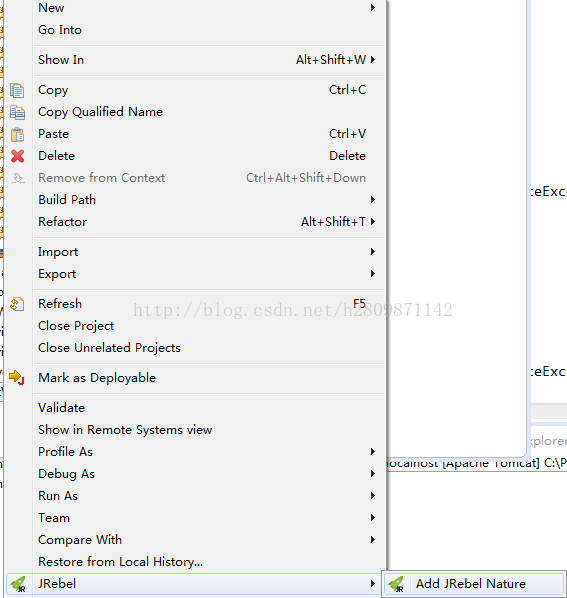Expand the Run As submenu arrow
The image size is (567, 598).
tap(373, 495)
